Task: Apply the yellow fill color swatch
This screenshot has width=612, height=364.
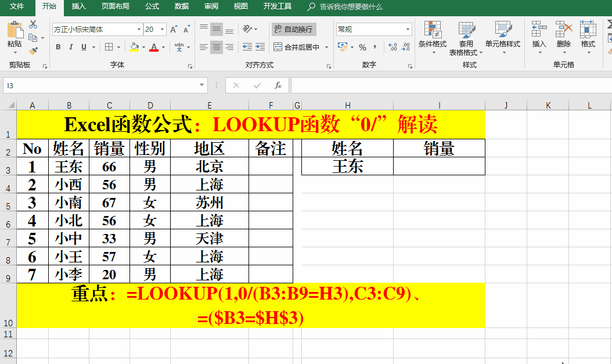Action: [x=134, y=47]
